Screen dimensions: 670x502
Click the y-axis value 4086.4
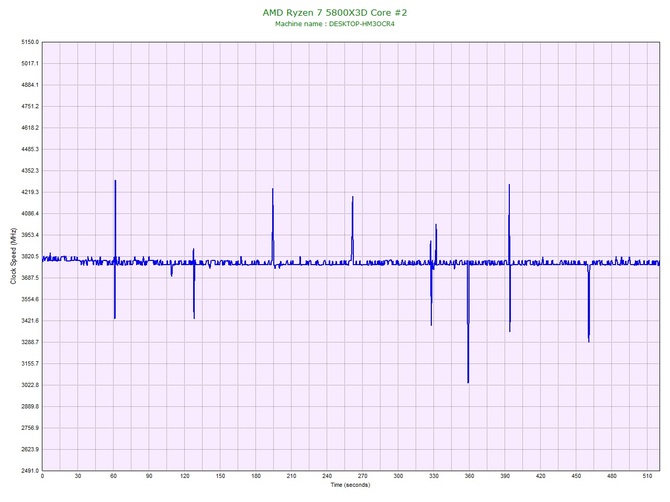pyautogui.click(x=30, y=213)
